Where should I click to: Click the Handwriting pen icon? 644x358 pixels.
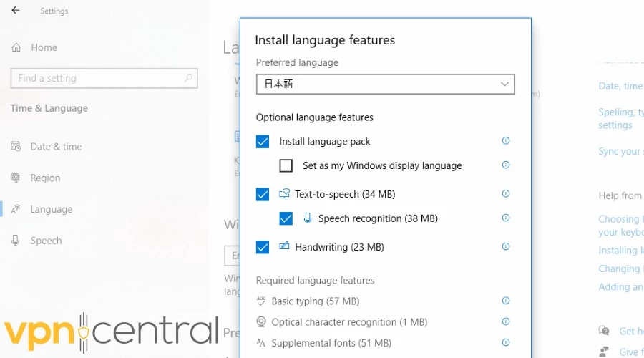click(x=284, y=246)
